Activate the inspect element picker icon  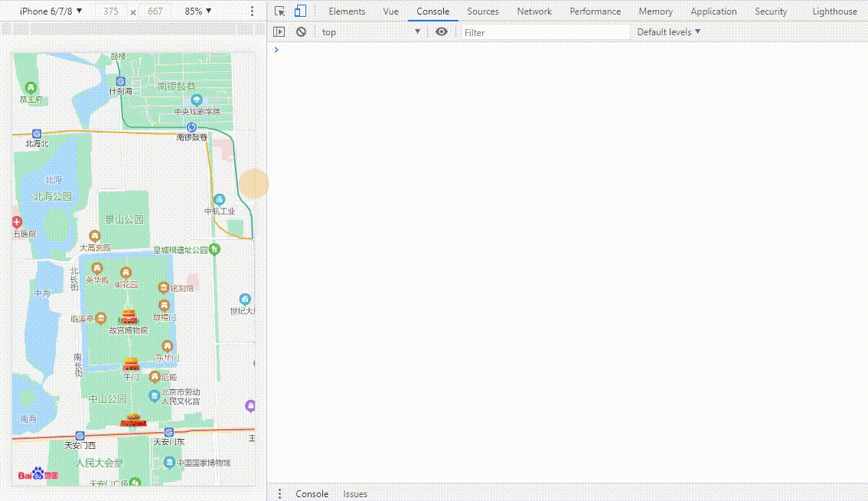pyautogui.click(x=279, y=11)
